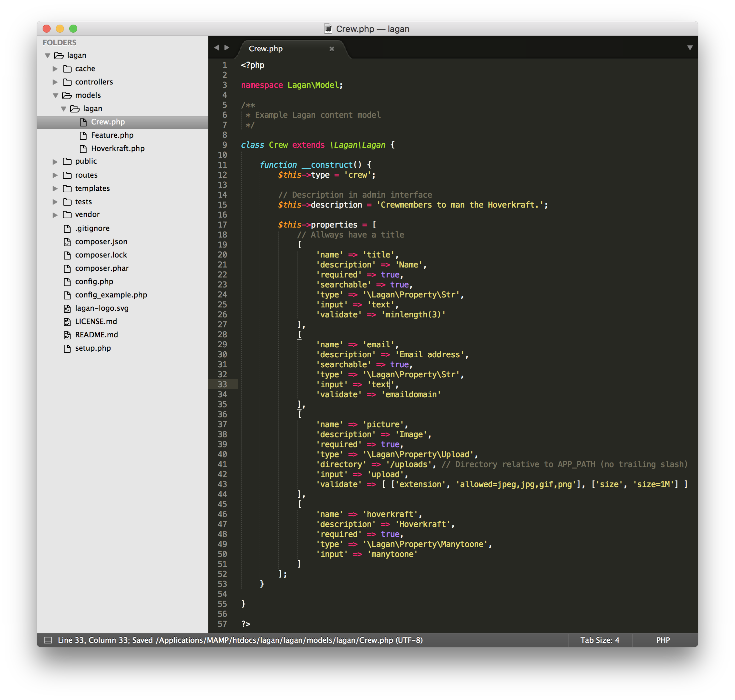The width and height of the screenshot is (735, 700).
Task: Go back using the left tab arrow
Action: point(216,47)
